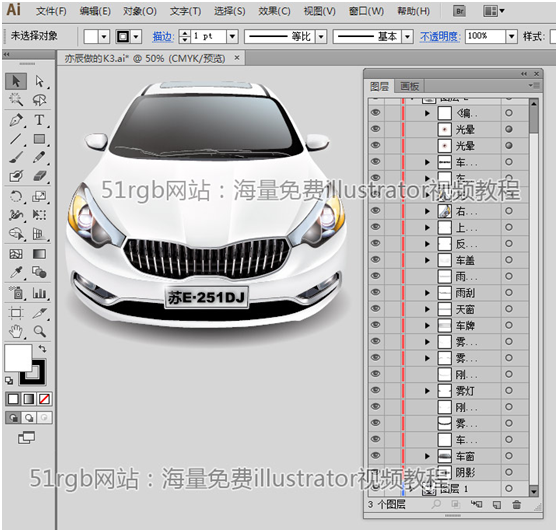Expand the 车牌 layer group

coord(427,326)
